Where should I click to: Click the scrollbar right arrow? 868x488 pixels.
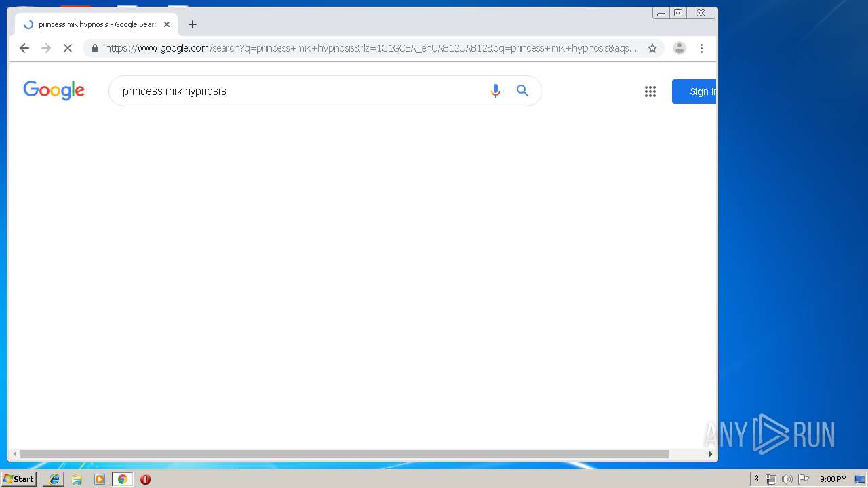(x=711, y=454)
